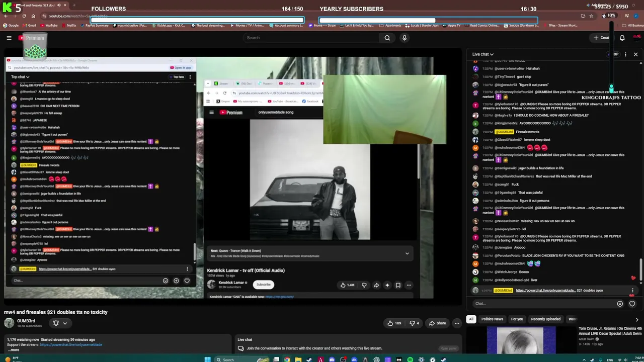Image resolution: width=644 pixels, height=362 pixels.
Task: Open the Tom Cruise Jr. video thumbnail
Action: point(521,340)
